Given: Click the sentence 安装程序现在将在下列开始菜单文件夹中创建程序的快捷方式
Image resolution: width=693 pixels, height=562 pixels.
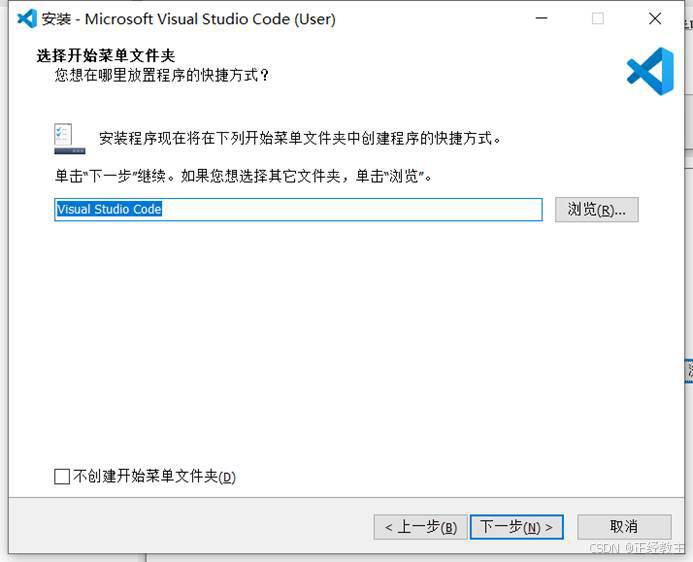Looking at the screenshot, I should coord(300,138).
